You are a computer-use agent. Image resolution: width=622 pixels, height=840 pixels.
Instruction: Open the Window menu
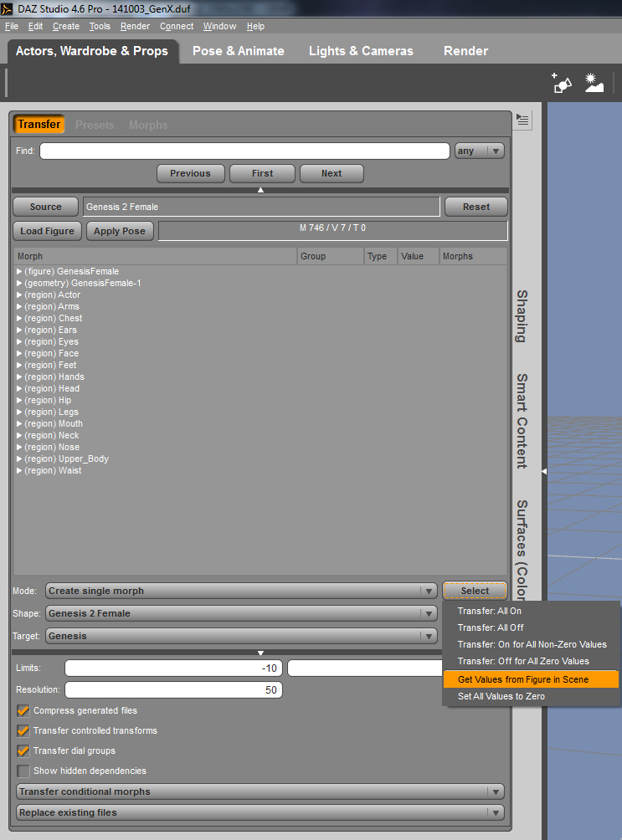coord(220,26)
